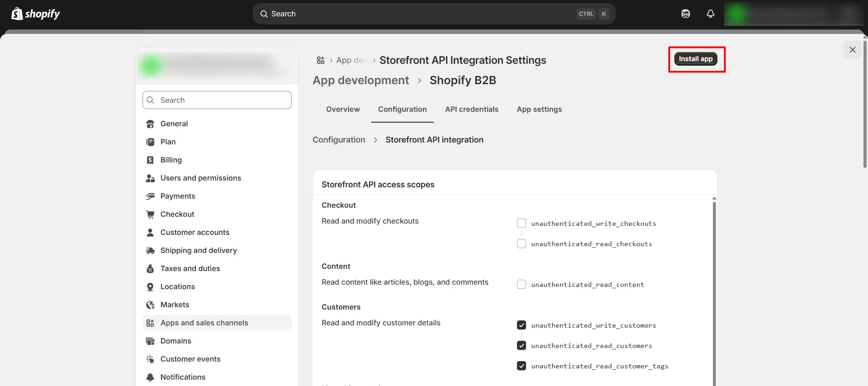Open the App settings tab

539,110
